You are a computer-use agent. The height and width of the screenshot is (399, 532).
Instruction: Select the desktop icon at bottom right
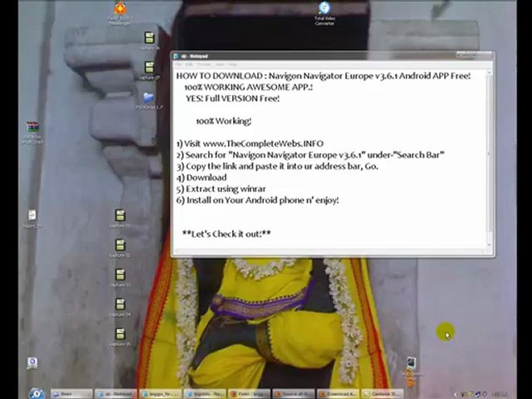pos(412,369)
